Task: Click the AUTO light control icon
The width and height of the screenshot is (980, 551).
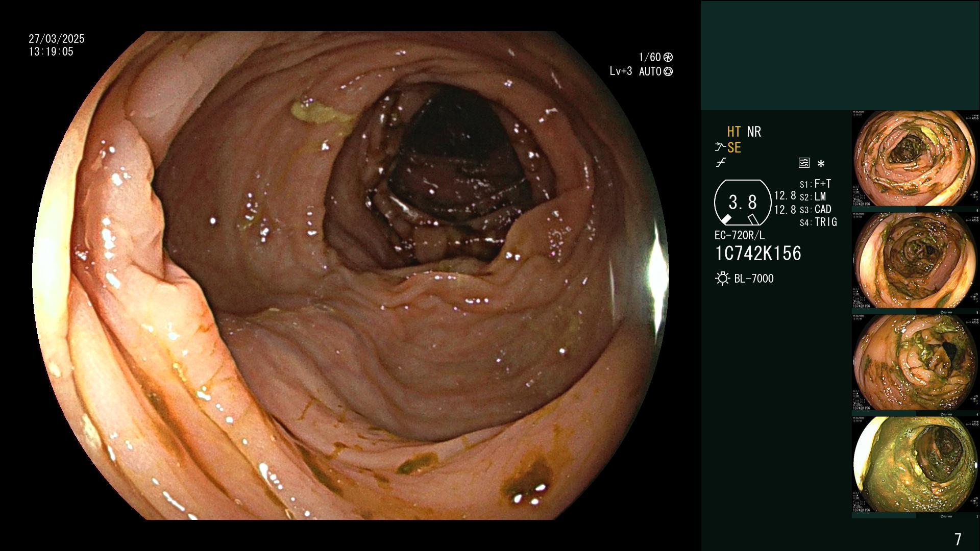Action: pyautogui.click(x=668, y=72)
